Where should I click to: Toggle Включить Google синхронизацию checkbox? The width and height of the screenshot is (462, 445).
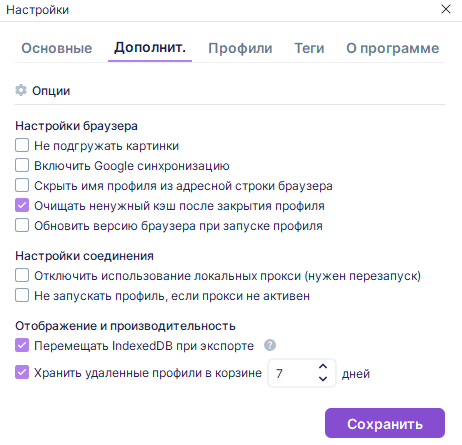point(22,165)
